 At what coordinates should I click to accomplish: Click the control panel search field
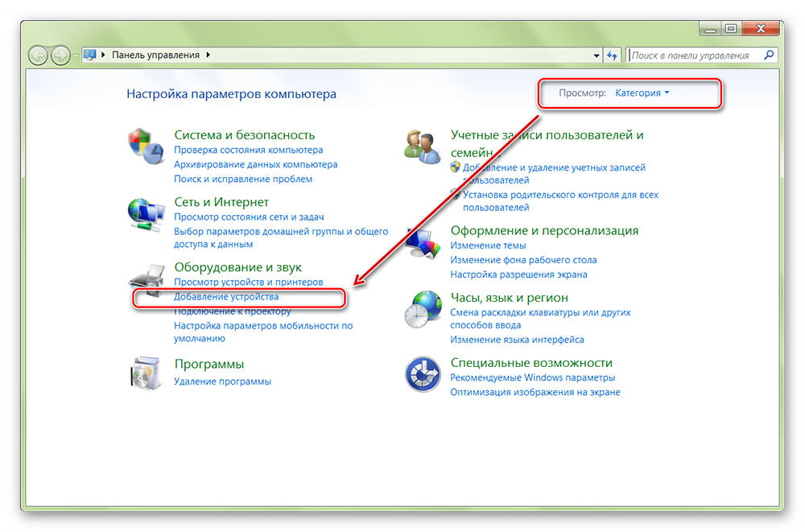point(691,56)
